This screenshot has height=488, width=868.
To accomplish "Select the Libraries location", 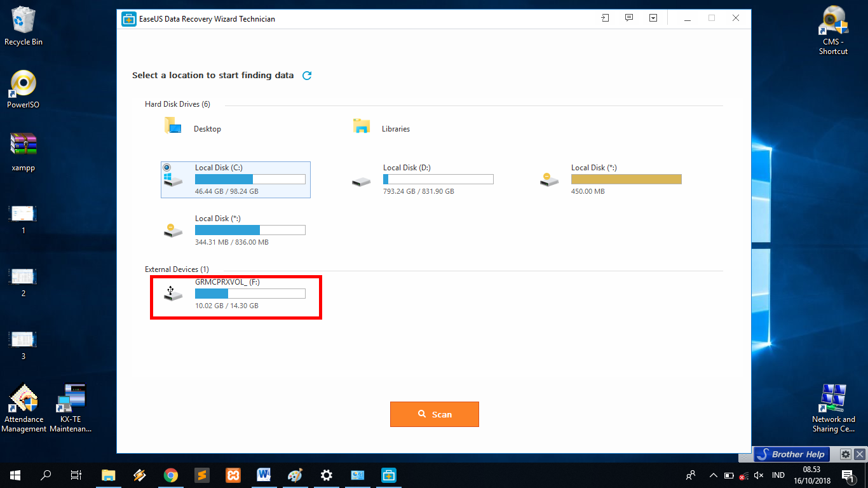I will [x=381, y=126].
